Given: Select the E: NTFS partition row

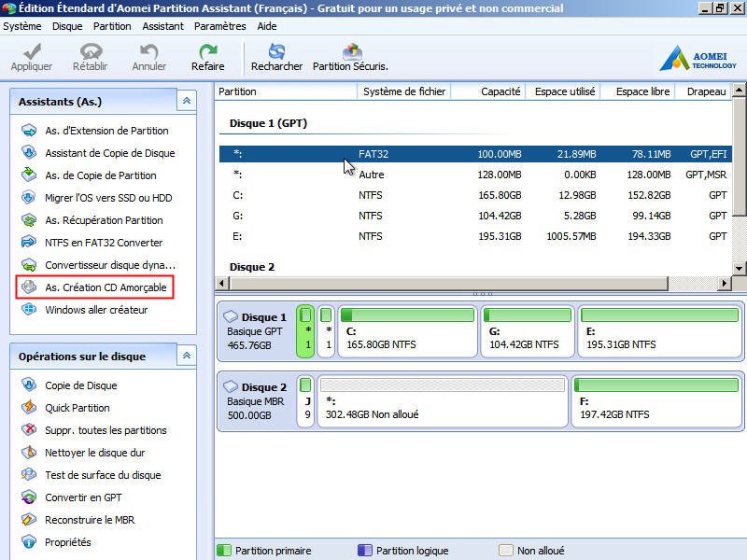Looking at the screenshot, I should tap(373, 238).
